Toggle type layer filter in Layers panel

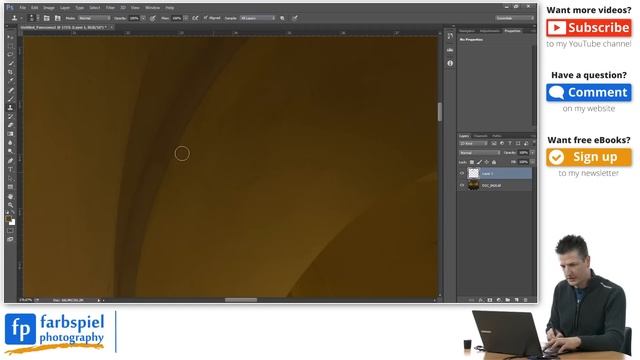click(x=510, y=143)
